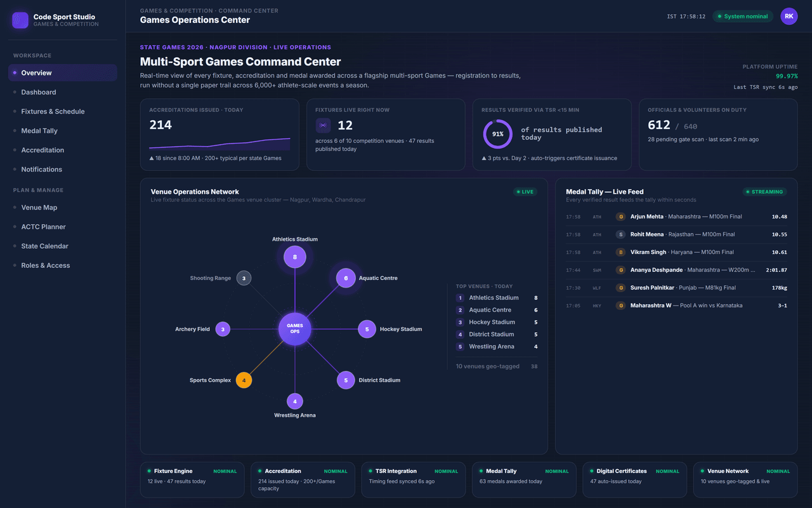Click the 91% results verified progress ring
This screenshot has width=812, height=508.
[x=498, y=134]
